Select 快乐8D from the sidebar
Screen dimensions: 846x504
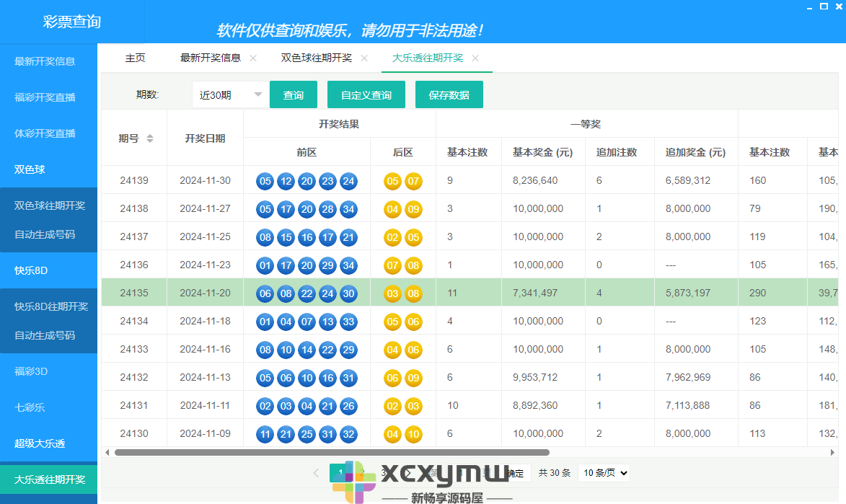click(x=32, y=270)
